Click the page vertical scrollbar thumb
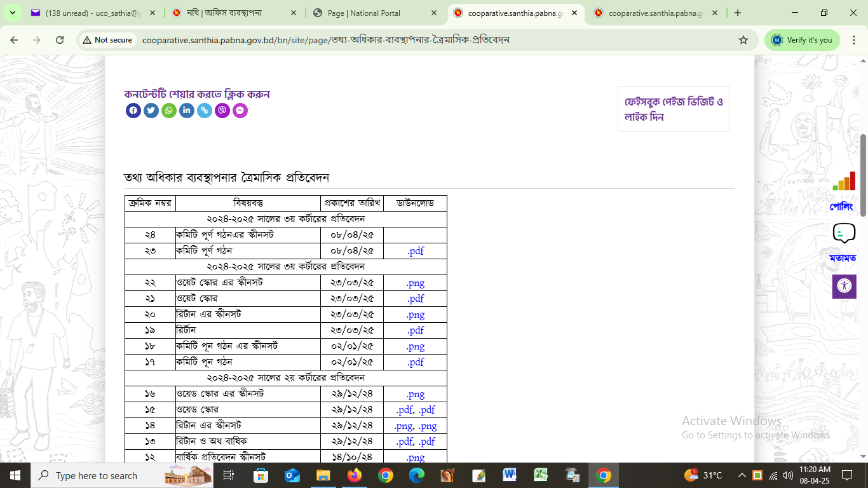The image size is (868, 488). point(863,175)
